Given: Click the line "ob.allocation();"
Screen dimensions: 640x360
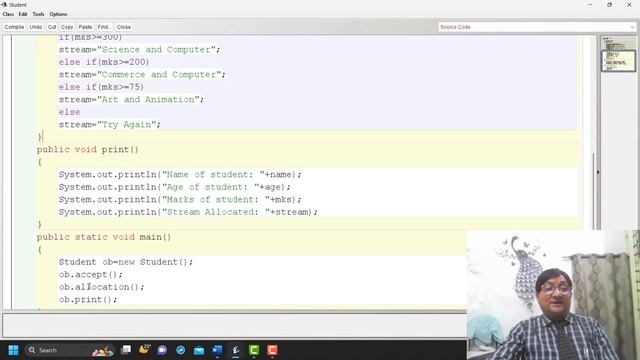Looking at the screenshot, I should (101, 287).
